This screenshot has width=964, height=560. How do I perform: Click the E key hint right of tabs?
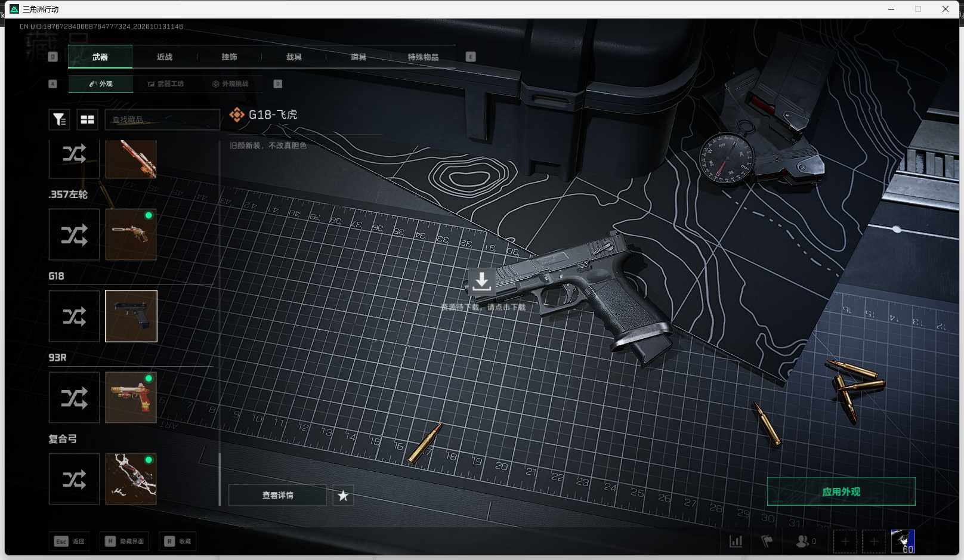coord(471,57)
